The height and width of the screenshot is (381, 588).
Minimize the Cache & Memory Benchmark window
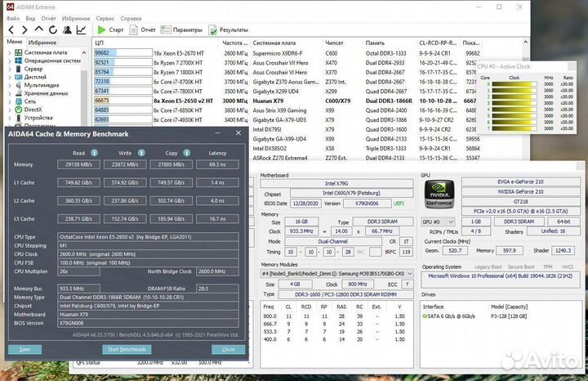[x=217, y=133]
